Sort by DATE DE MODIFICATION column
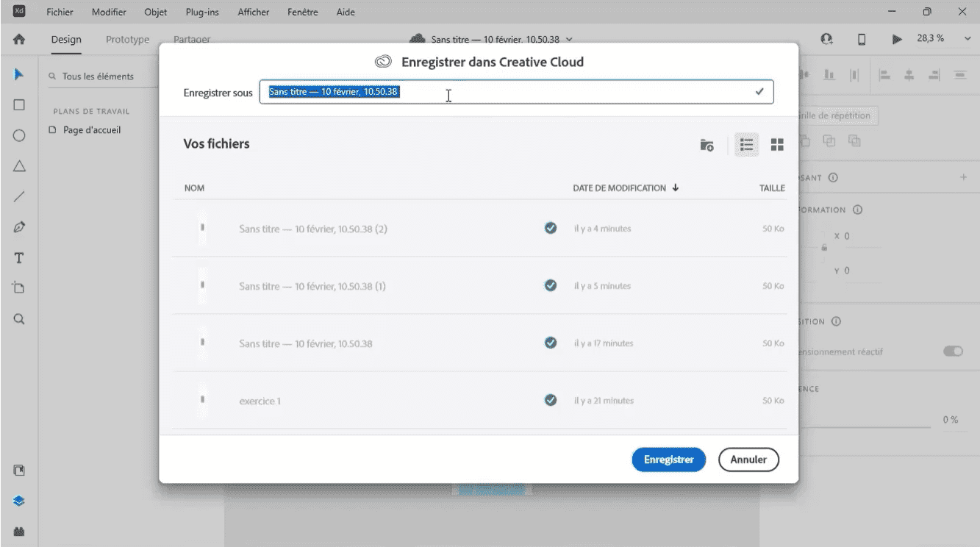This screenshot has height=547, width=980. [626, 188]
